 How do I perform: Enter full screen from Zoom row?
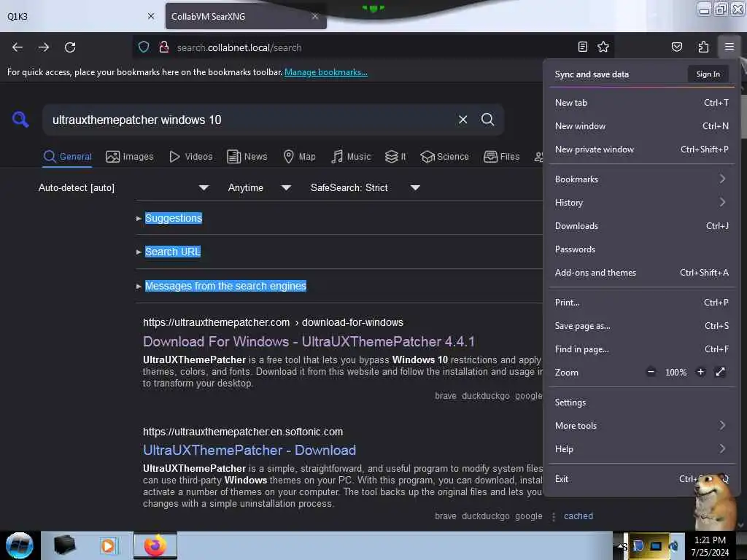[x=720, y=372]
